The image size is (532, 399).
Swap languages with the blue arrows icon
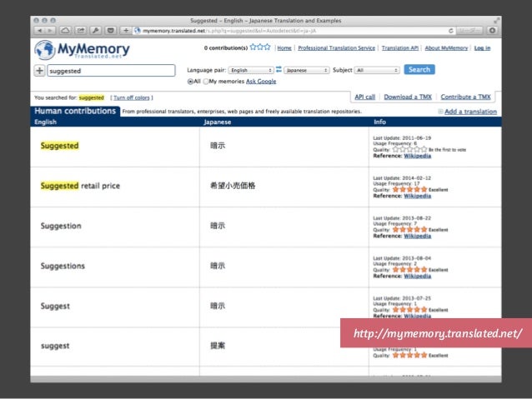click(x=279, y=69)
